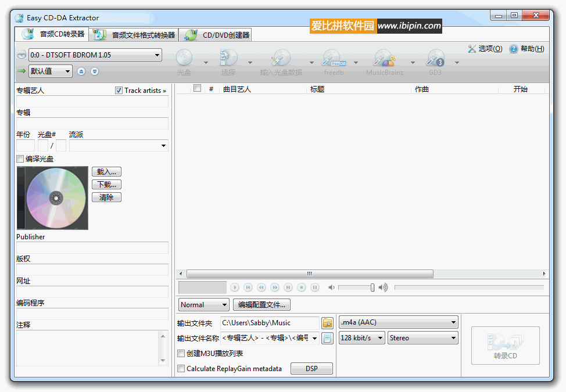Switch to 音频文件格式转换器 tab
This screenshot has width=566, height=392.
coord(134,35)
